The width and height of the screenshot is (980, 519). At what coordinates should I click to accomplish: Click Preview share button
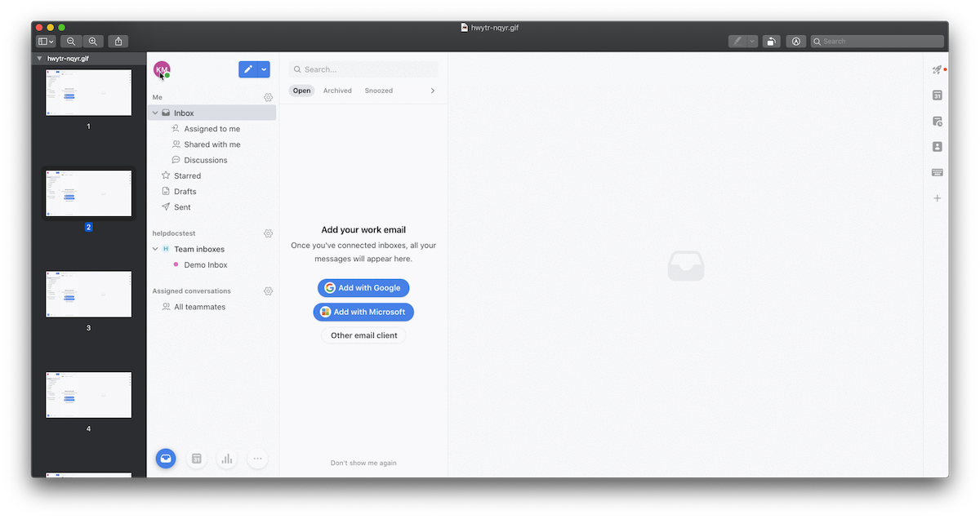[118, 41]
